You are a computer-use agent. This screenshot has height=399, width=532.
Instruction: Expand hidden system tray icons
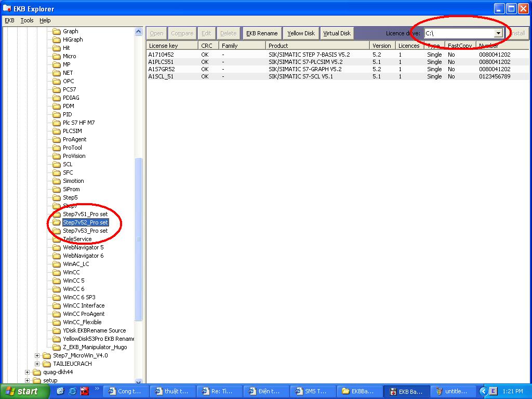(483, 391)
